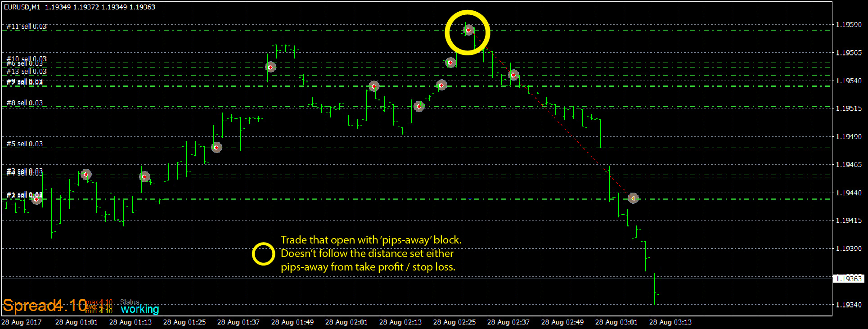Screen dimensions: 868x329
Task: Click the 1.19515 price axis label
Action: click(x=849, y=108)
